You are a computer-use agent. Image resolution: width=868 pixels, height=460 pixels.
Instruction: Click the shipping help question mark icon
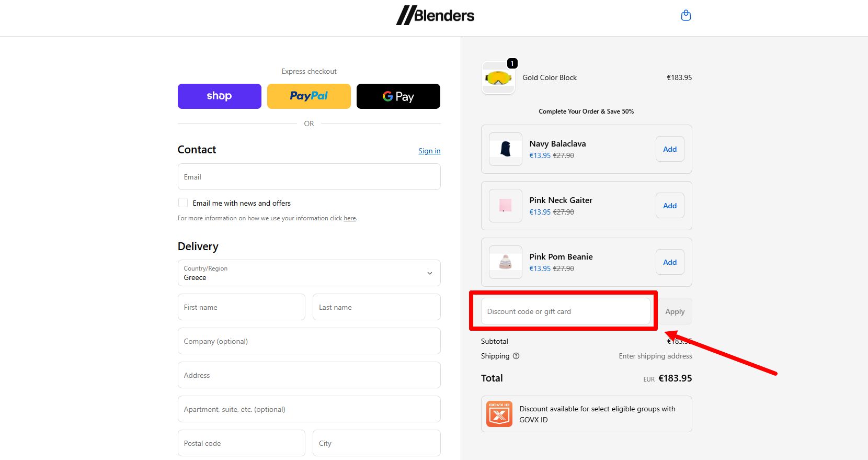pos(516,356)
